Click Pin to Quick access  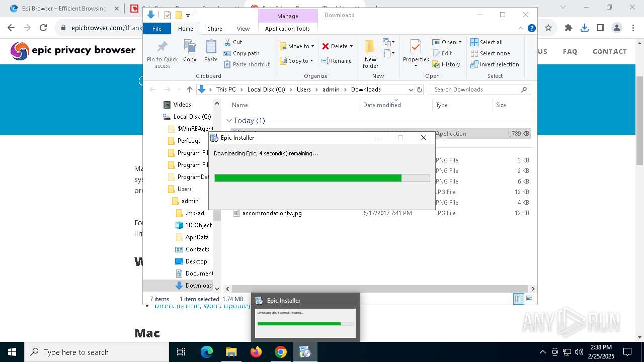click(x=162, y=54)
